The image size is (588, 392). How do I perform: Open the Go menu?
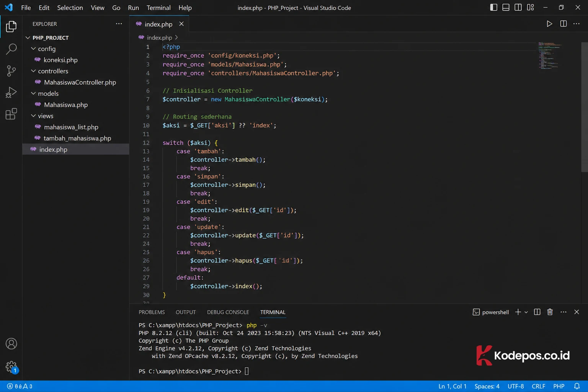coord(116,8)
